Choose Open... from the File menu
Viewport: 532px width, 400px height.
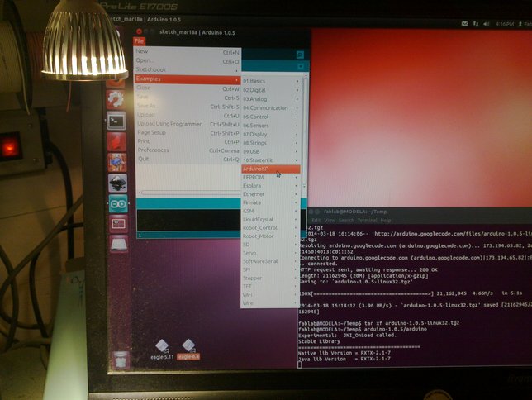(x=188, y=61)
